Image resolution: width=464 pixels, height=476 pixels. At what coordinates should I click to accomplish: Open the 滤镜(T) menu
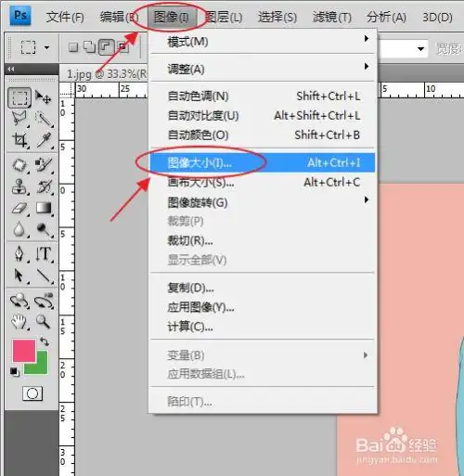pos(331,17)
